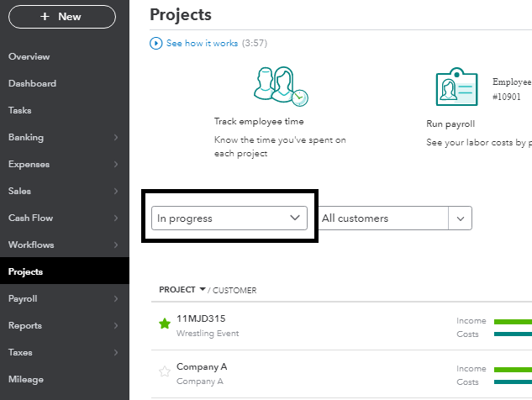
Task: Open Dashboard in the sidebar
Action: 32,83
